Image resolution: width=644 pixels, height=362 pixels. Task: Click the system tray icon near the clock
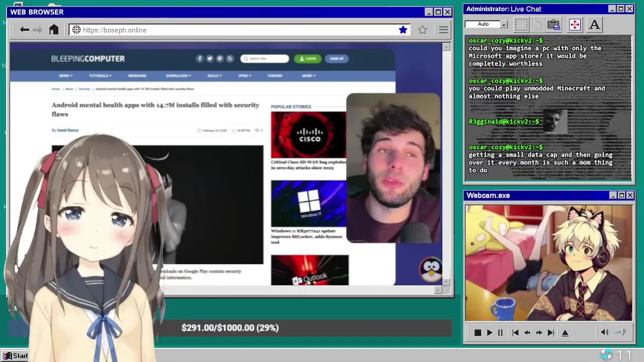point(606,355)
